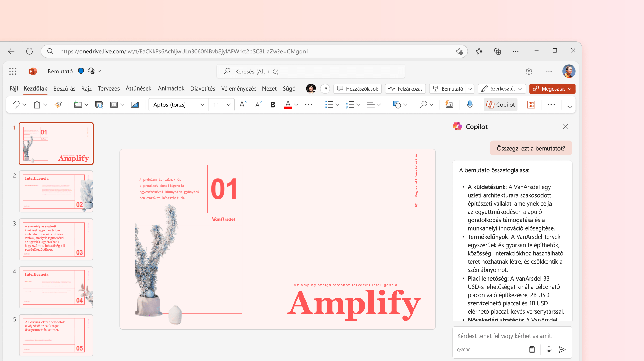Click the Designer icon
Image resolution: width=644 pixels, height=361 pixels.
450,104
